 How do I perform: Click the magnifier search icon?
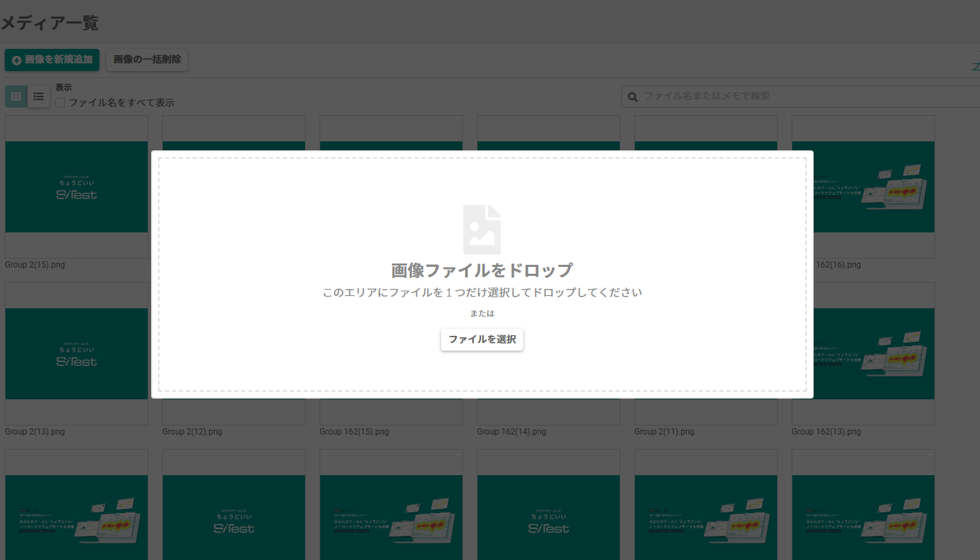coord(632,97)
